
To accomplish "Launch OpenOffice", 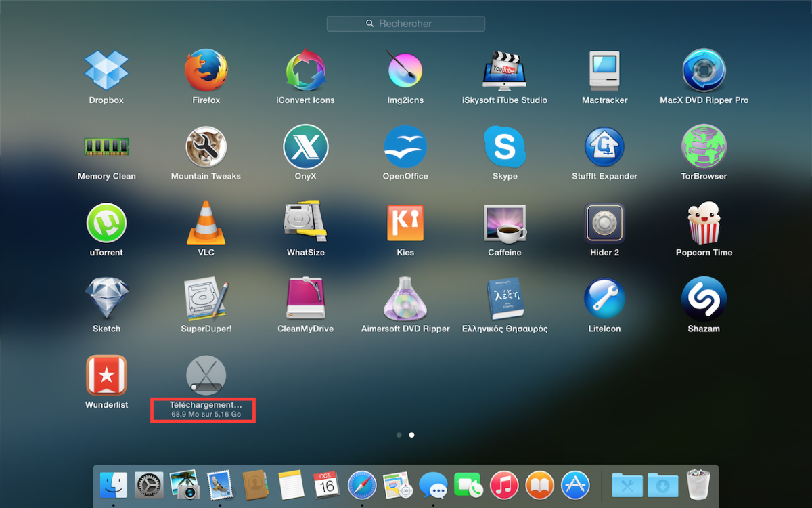I will 405,146.
